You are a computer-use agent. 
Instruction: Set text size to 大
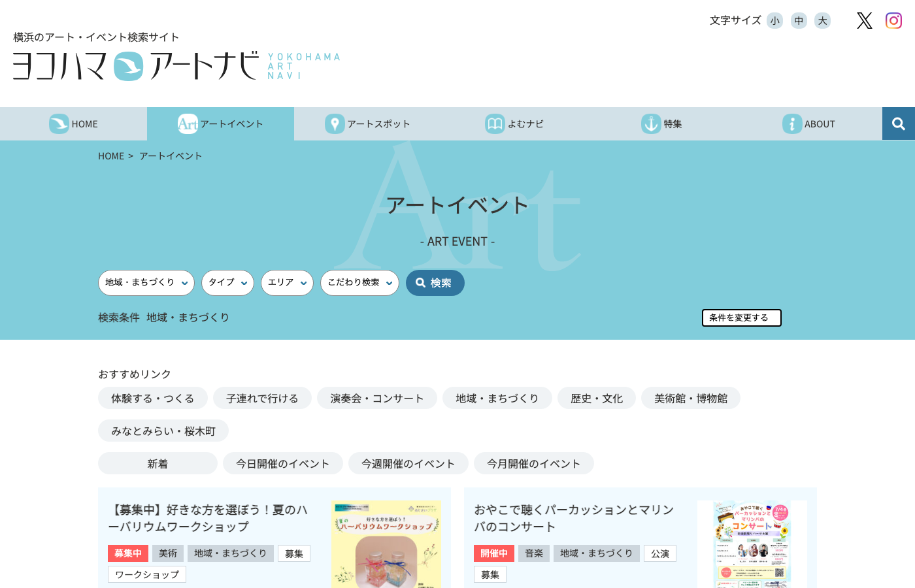coord(823,21)
